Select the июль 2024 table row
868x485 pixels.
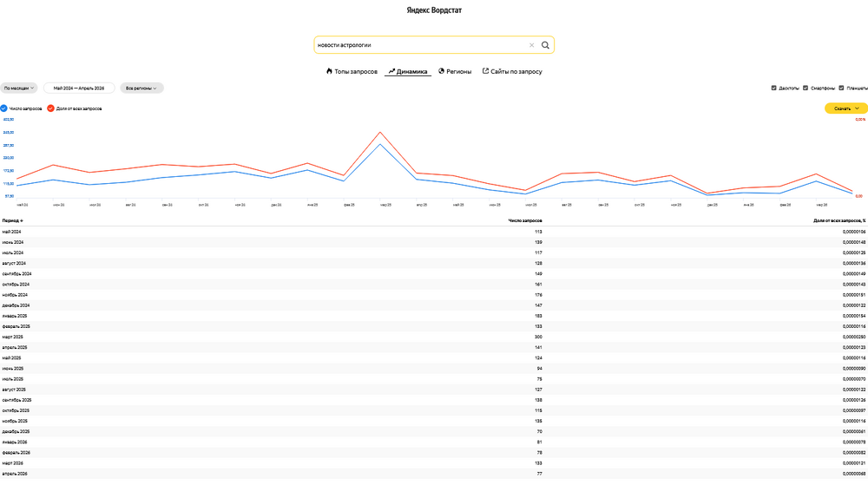434,252
